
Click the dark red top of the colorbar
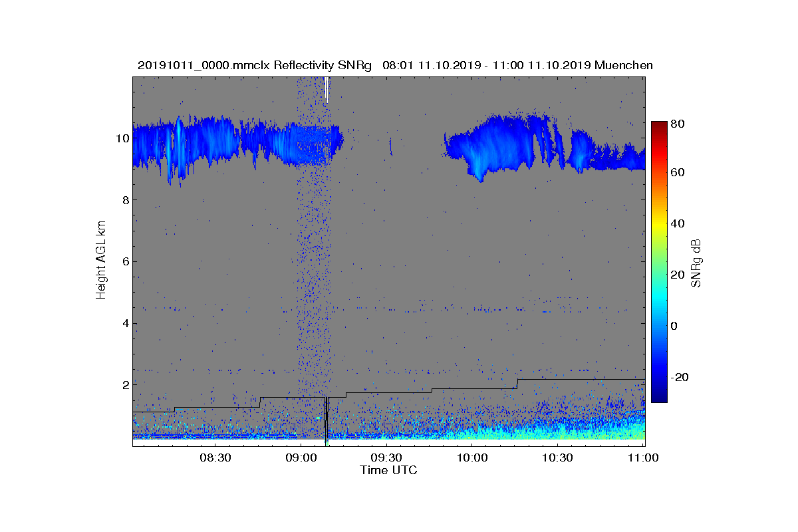(x=658, y=125)
